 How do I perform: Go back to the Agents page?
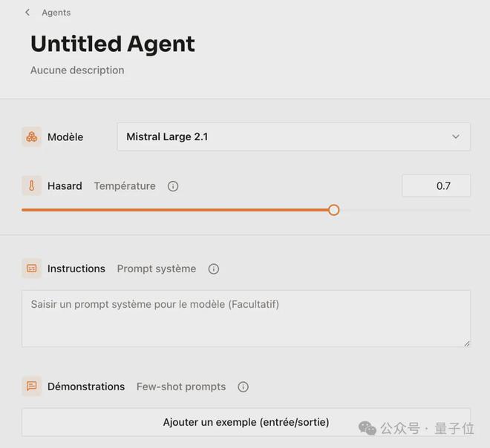56,13
